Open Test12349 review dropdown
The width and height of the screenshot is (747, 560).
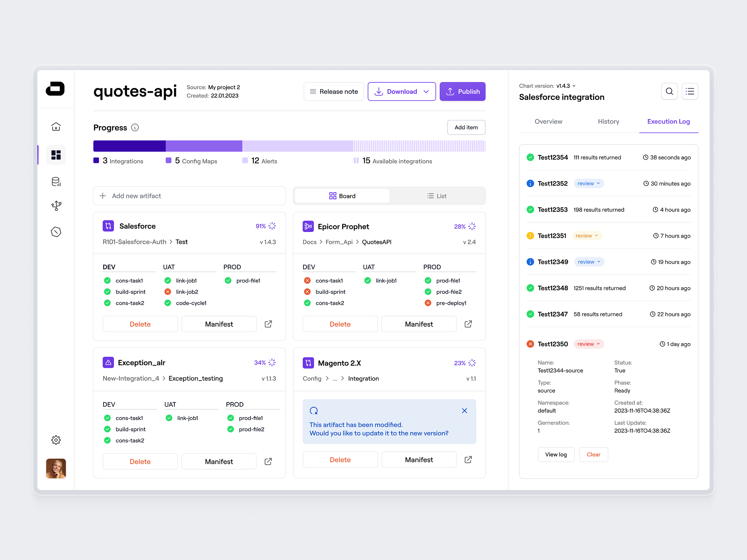point(589,262)
